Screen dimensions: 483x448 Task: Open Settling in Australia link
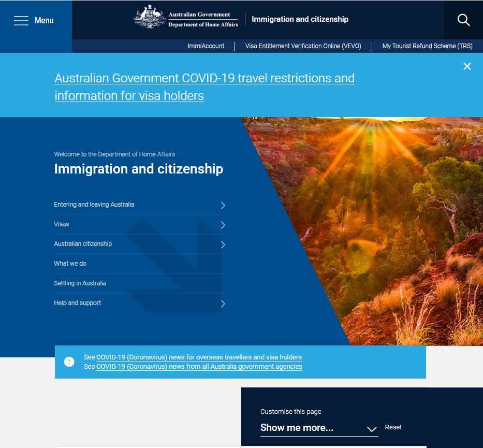[x=80, y=283]
